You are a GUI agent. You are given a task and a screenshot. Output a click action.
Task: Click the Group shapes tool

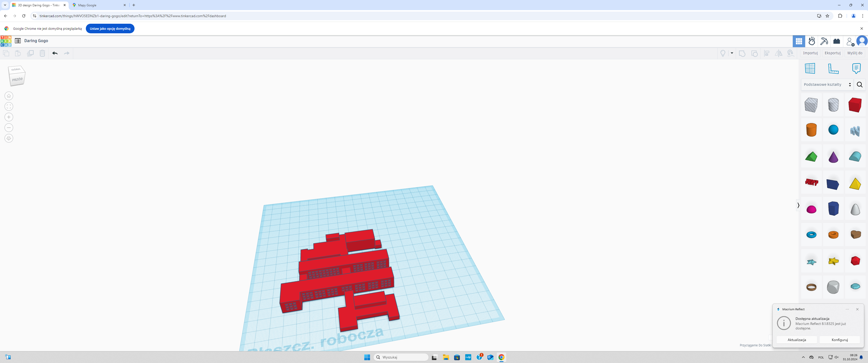[742, 53]
